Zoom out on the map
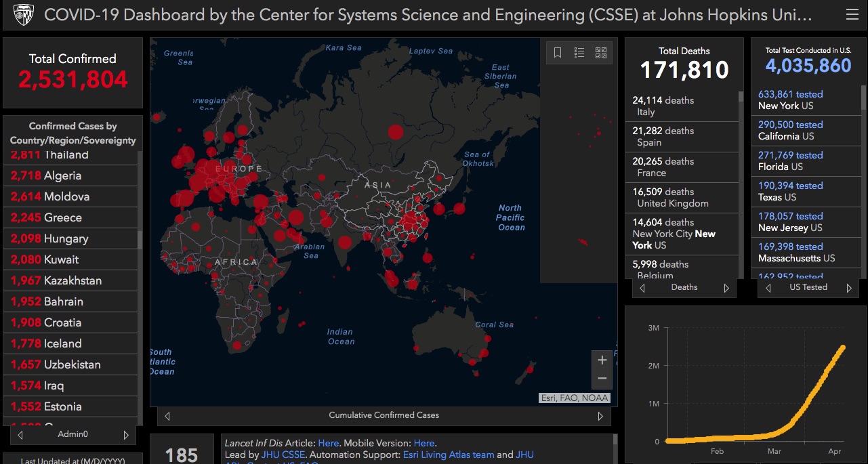Viewport: 868px width, 464px height. [602, 379]
